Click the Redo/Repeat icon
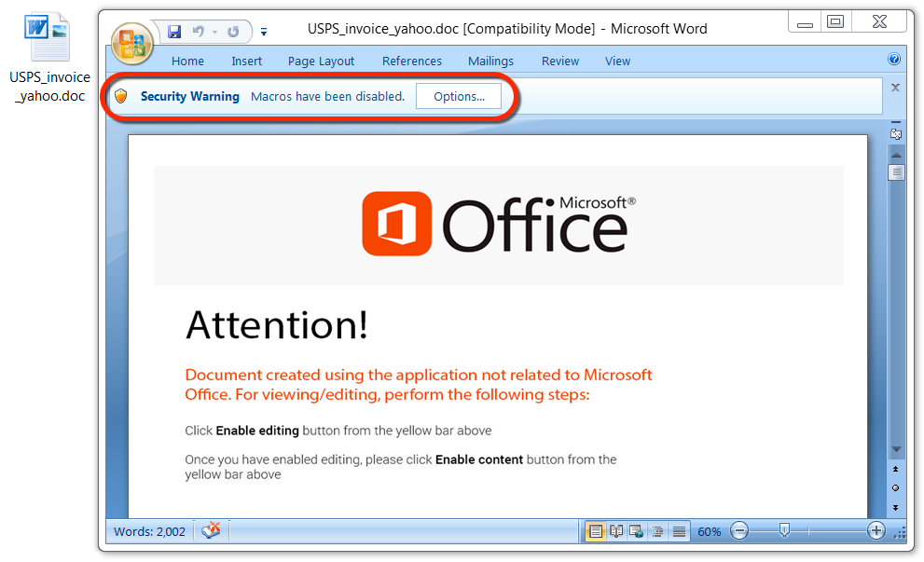924x562 pixels. point(233,32)
